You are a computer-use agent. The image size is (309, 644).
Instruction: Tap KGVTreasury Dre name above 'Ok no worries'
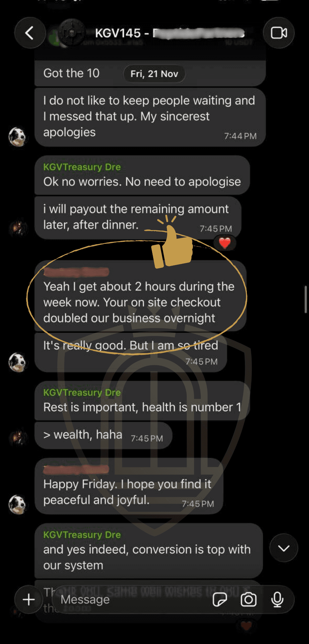82,167
